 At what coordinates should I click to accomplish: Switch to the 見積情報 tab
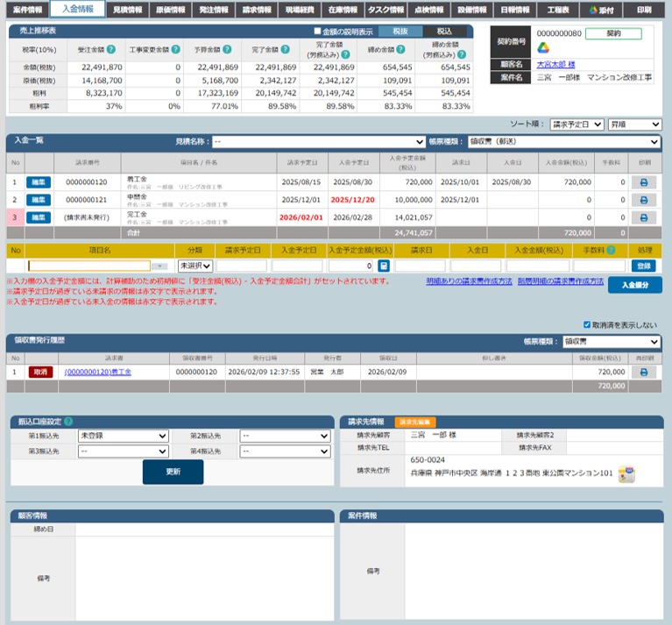click(x=134, y=11)
